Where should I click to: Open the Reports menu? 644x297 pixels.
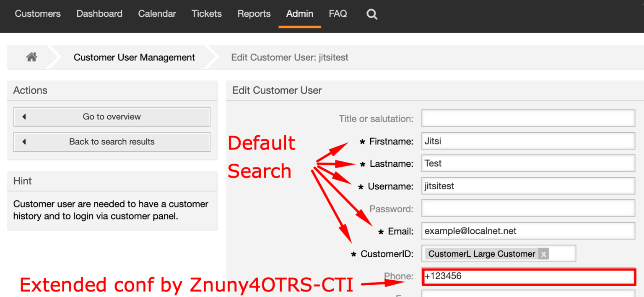point(254,13)
